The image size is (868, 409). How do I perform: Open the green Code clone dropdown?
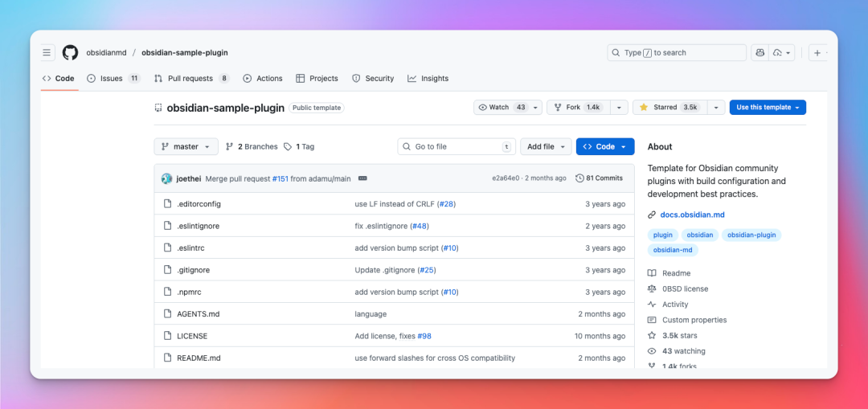click(605, 147)
